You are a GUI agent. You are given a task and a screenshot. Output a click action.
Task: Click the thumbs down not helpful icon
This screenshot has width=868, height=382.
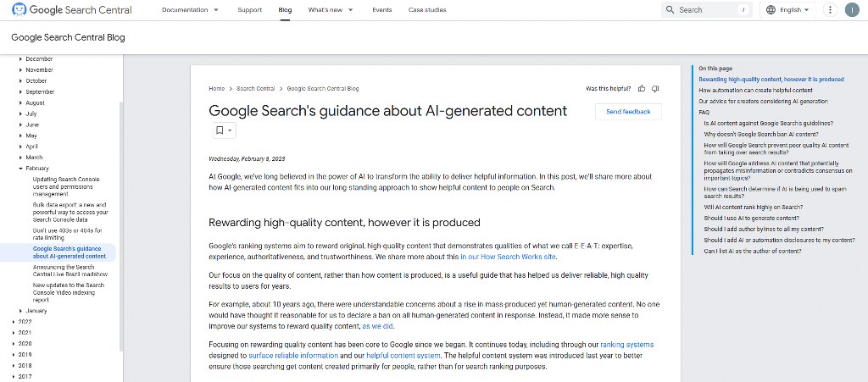655,88
